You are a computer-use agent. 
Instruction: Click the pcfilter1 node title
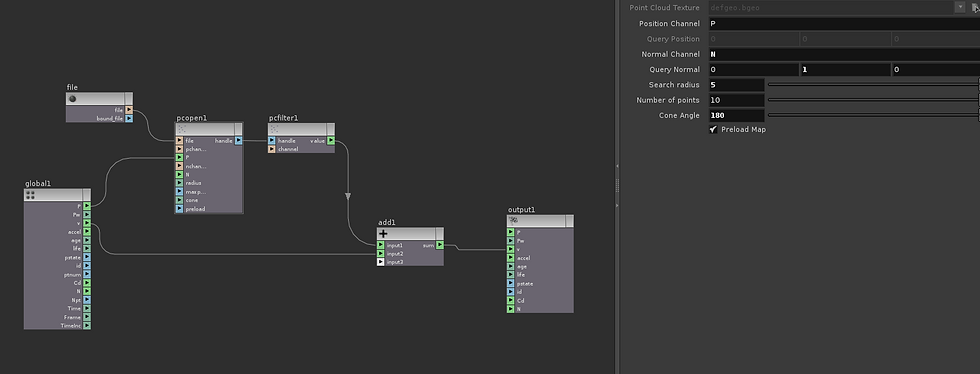284,118
